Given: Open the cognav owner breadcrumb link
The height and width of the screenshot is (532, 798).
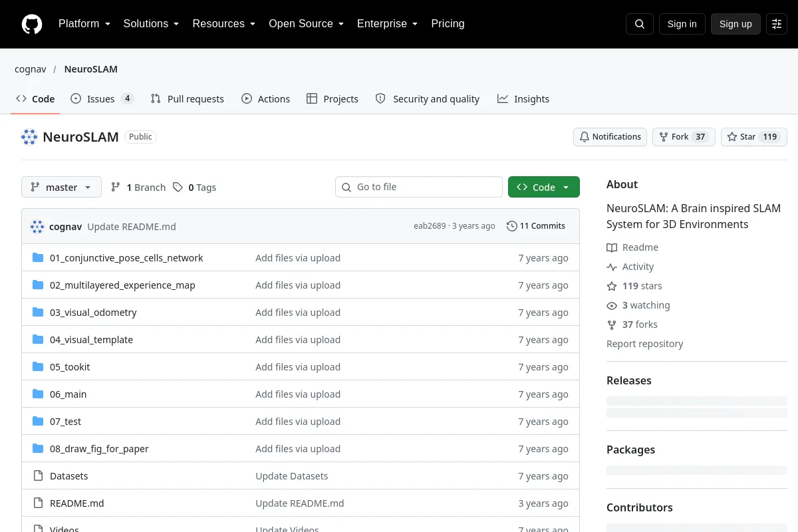Looking at the screenshot, I should (30, 69).
